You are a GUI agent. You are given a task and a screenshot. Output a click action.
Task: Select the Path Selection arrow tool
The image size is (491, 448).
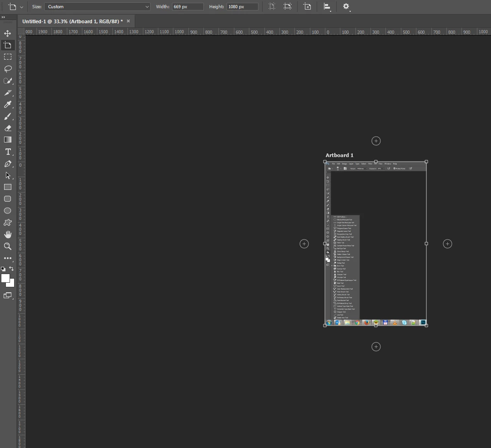tap(8, 175)
